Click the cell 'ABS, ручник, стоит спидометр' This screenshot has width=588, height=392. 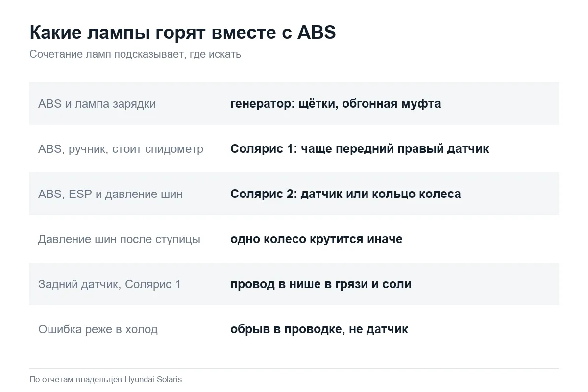(x=121, y=149)
